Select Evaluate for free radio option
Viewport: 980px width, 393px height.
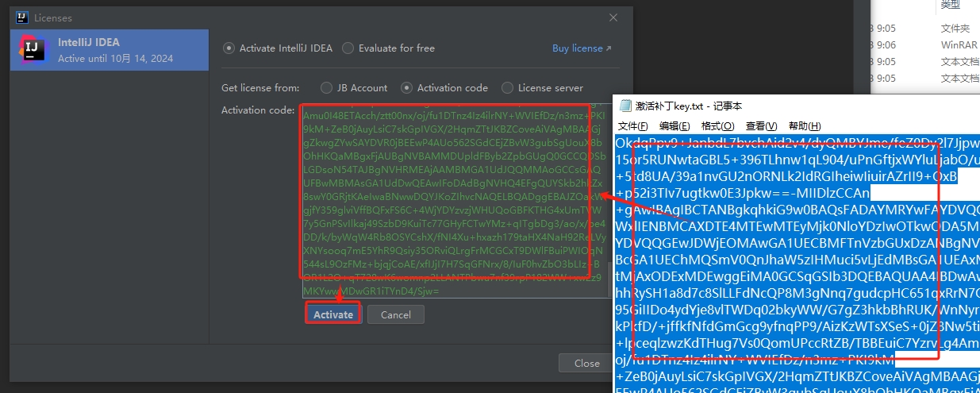tap(388, 48)
